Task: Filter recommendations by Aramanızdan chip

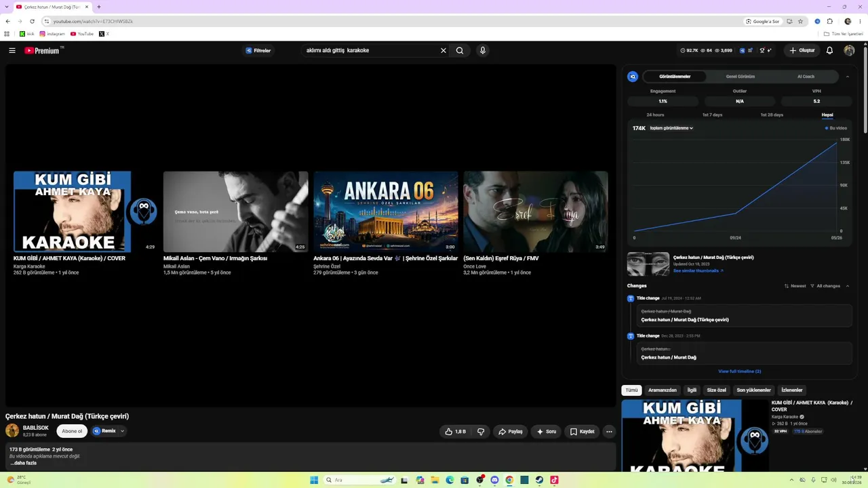Action: click(663, 390)
